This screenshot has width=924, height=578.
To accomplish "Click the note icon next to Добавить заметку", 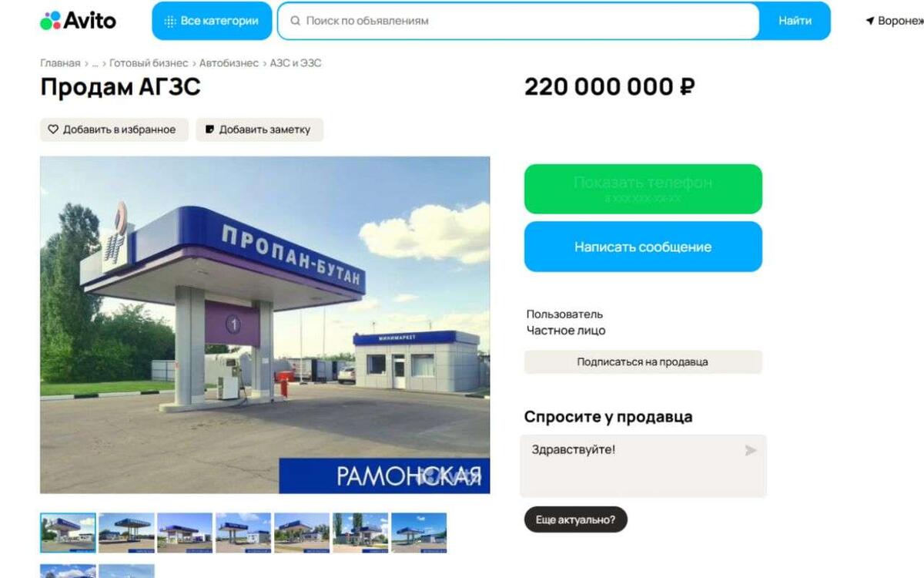I will (x=209, y=129).
